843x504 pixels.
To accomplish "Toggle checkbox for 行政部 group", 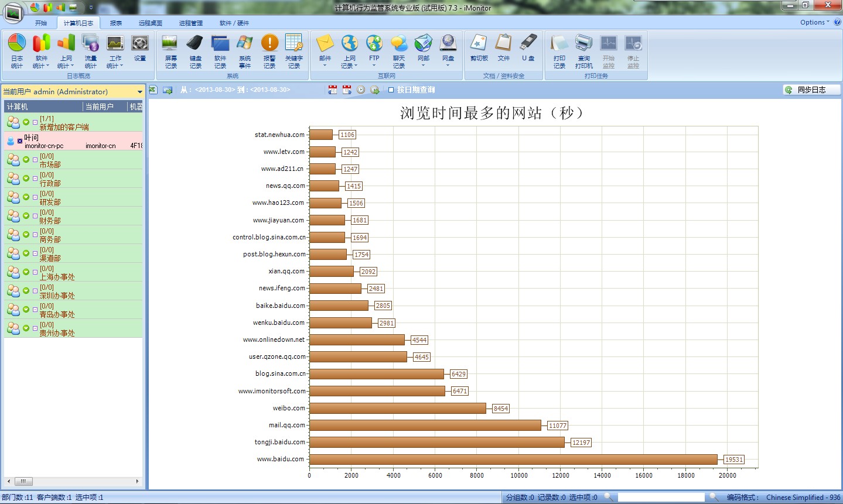I will (x=35, y=179).
